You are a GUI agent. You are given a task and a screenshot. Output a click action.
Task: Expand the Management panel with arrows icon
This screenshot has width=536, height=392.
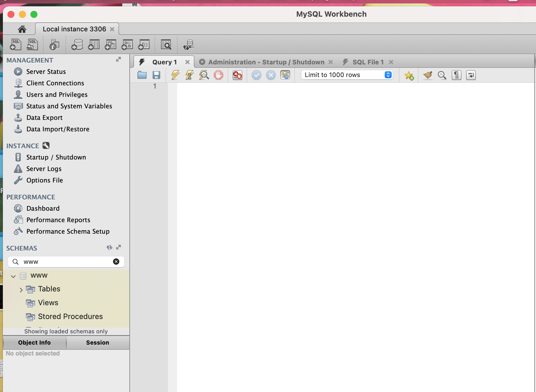click(118, 59)
